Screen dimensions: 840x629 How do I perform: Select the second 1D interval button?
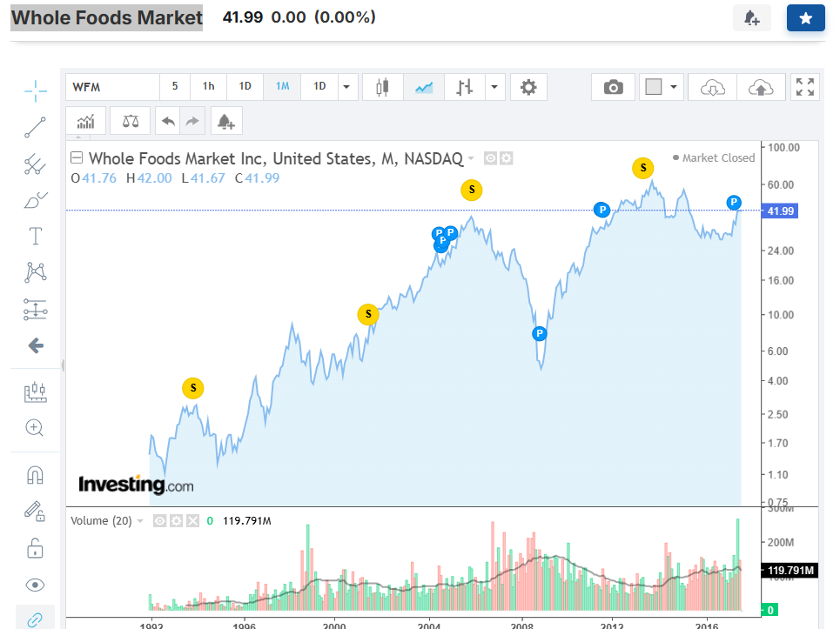click(x=319, y=86)
